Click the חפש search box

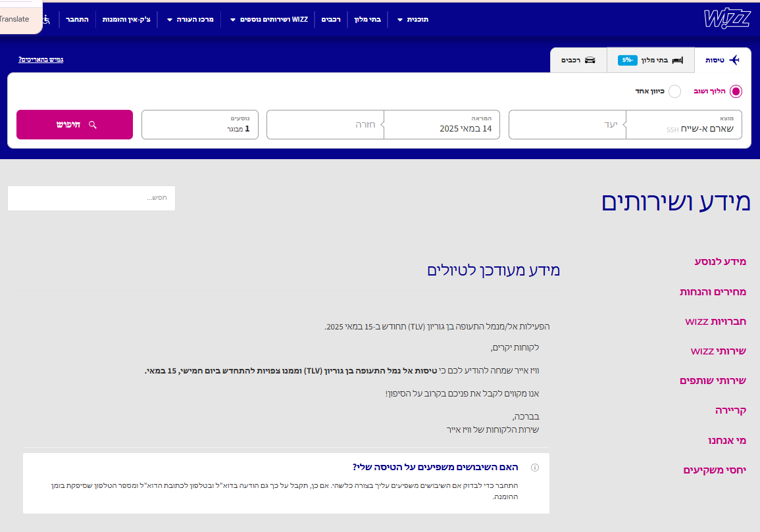[91, 198]
